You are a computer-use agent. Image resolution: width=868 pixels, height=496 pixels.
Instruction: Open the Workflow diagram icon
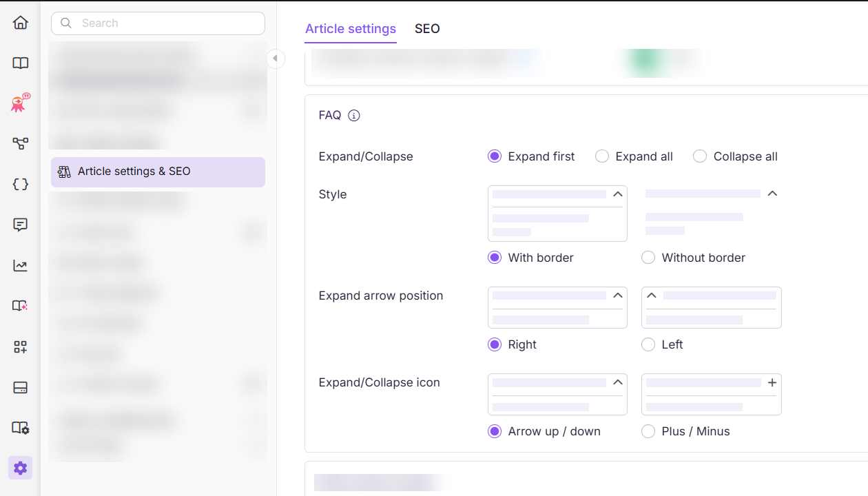click(21, 144)
